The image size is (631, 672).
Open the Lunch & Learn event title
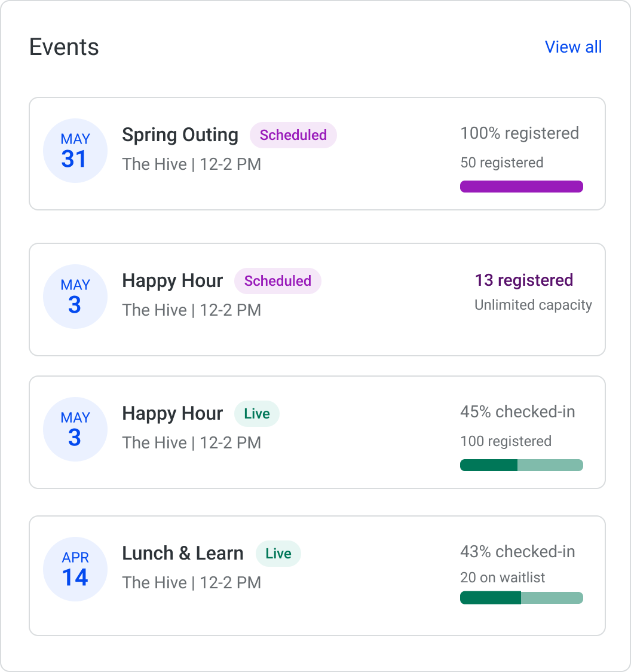(x=183, y=554)
